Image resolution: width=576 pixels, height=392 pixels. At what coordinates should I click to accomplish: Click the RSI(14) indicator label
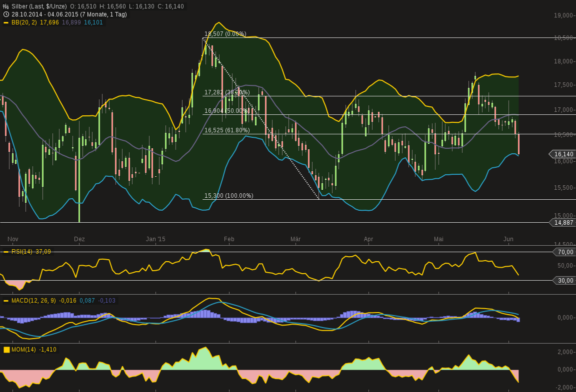22,252
